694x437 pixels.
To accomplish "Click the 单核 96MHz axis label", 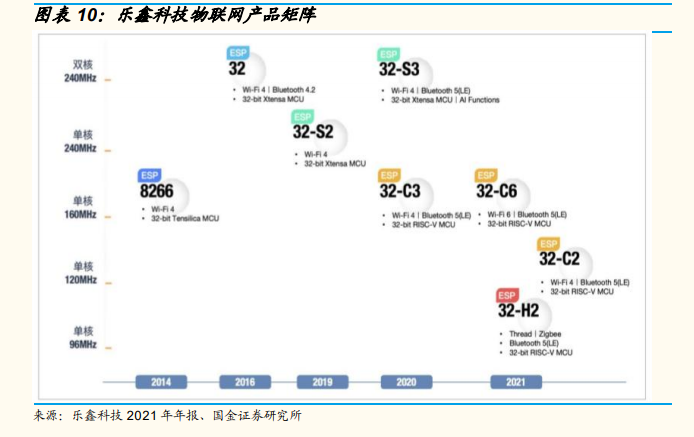I will click(83, 338).
